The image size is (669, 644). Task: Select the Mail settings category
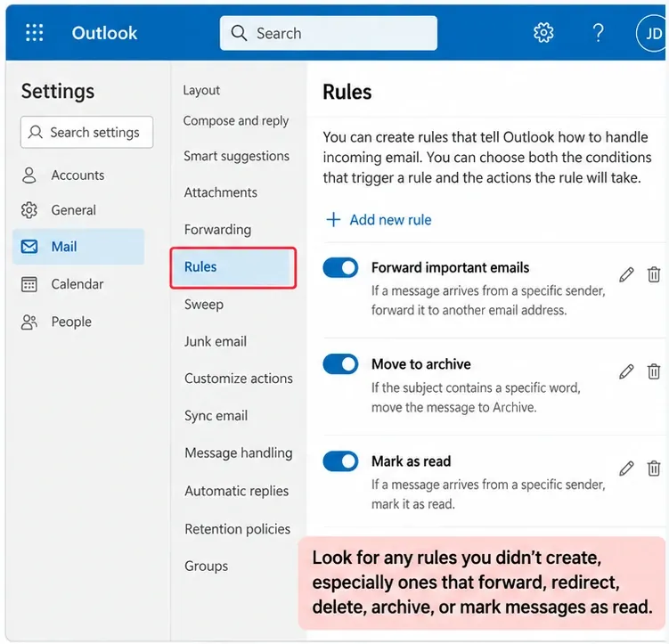(79, 247)
